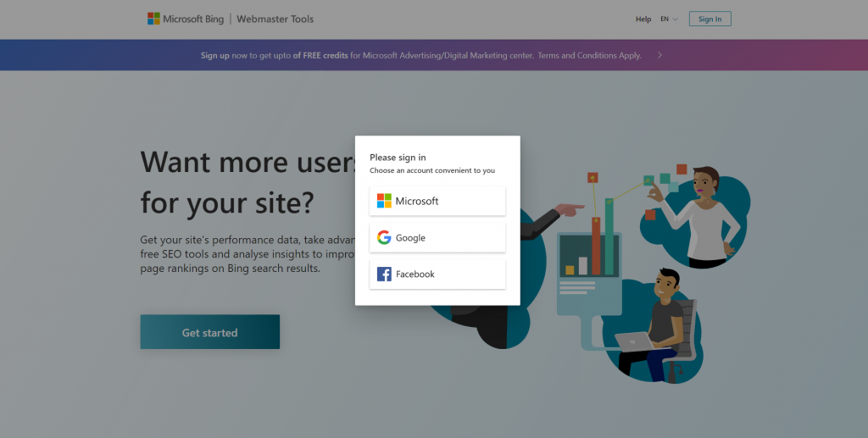The width and height of the screenshot is (868, 438).
Task: Click the Webmaster Tools title
Action: [275, 19]
